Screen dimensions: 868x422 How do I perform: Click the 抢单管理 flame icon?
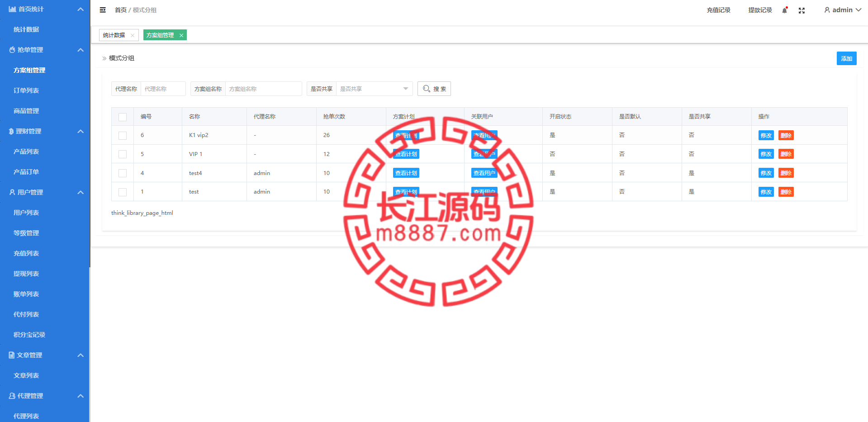12,50
